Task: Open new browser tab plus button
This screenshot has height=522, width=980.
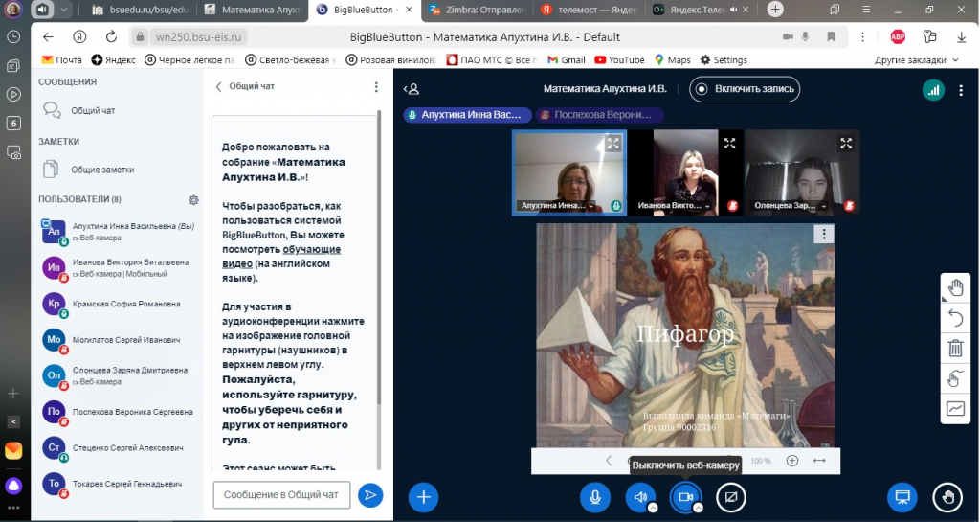Action: [x=775, y=10]
